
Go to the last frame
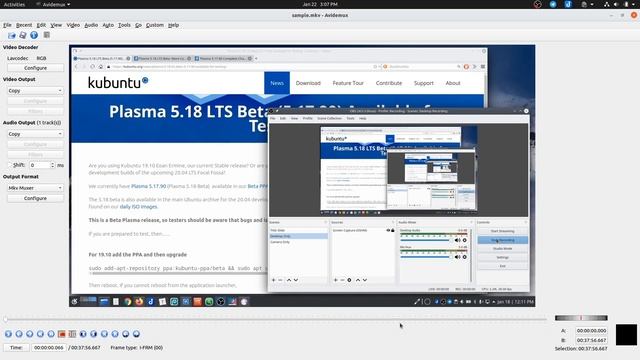pyautogui.click(x=115, y=334)
